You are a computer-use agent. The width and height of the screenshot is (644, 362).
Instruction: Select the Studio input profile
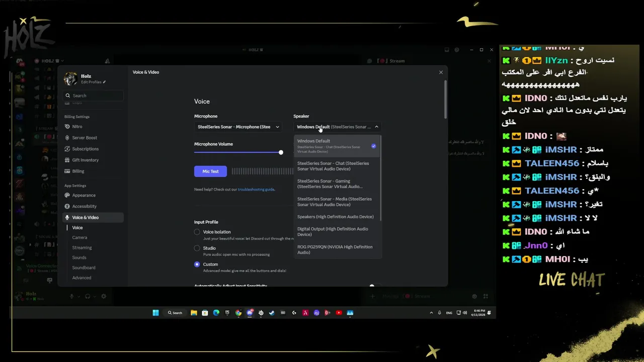[x=197, y=248]
